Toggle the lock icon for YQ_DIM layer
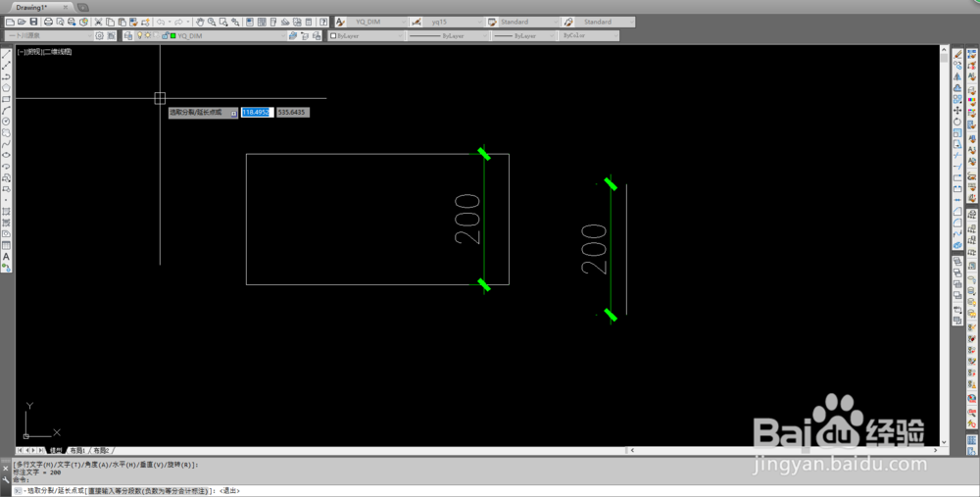980x497 pixels. pos(165,35)
